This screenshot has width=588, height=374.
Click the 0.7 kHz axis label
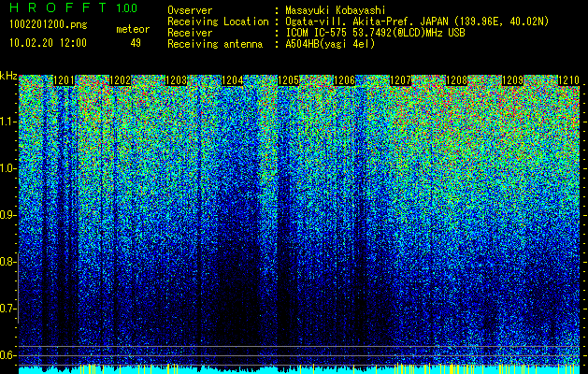point(7,309)
